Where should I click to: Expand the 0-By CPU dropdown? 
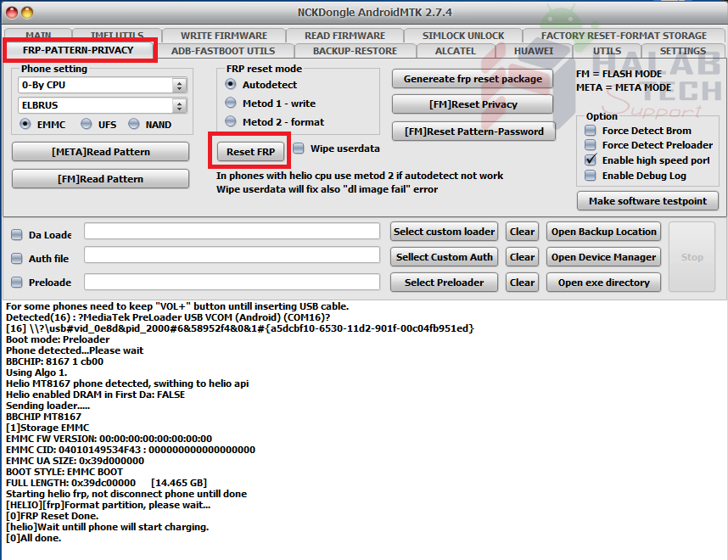(180, 86)
